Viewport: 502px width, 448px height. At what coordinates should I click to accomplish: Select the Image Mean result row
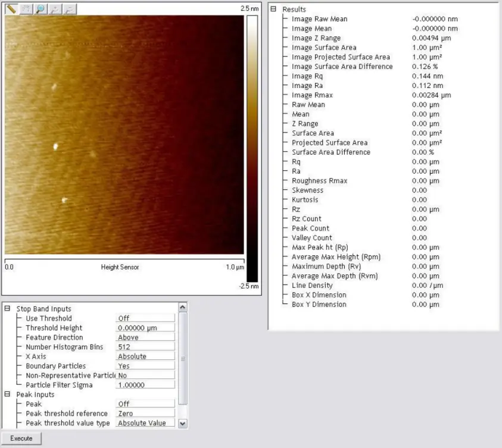[x=375, y=29]
